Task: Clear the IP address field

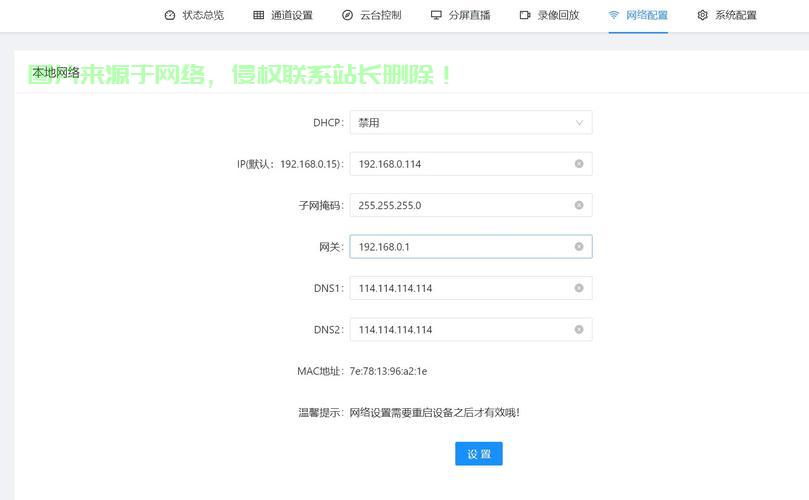Action: [579, 164]
